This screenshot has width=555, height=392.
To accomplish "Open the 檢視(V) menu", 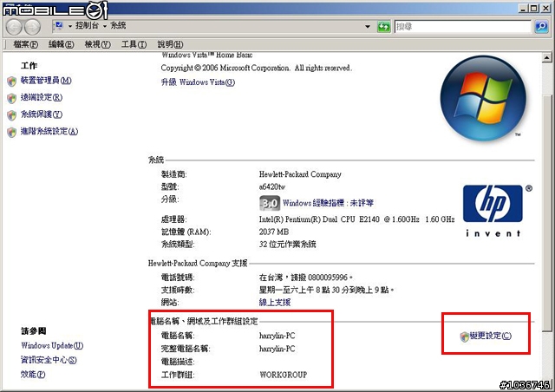I will (x=97, y=44).
